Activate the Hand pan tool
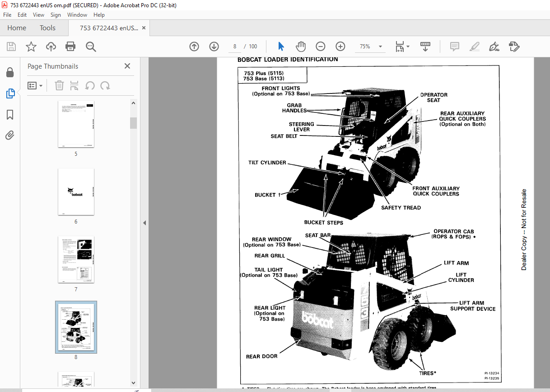 (301, 47)
